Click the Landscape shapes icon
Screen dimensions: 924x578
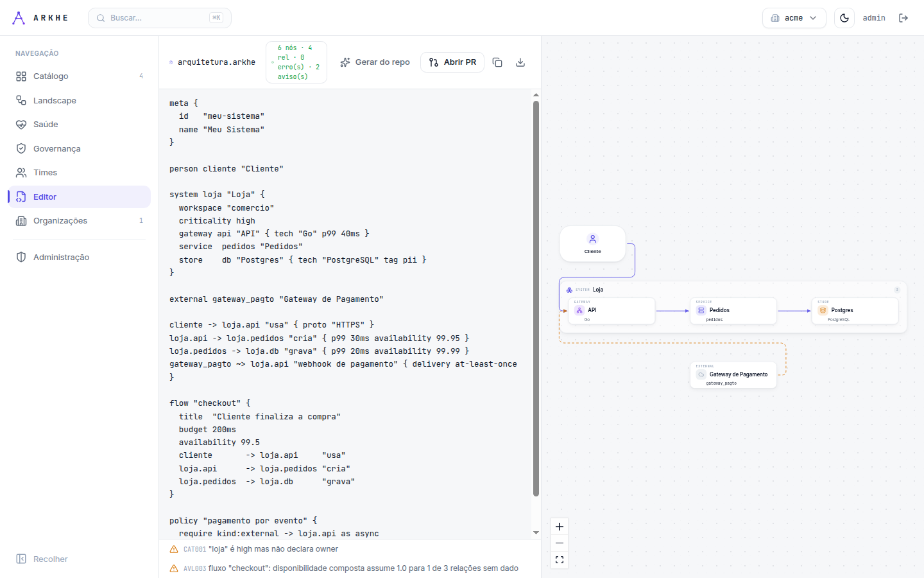21,100
